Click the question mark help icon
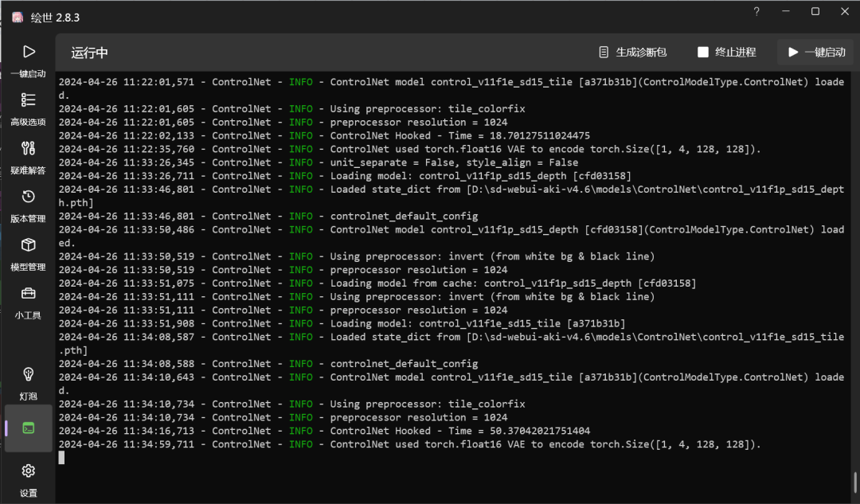860x504 pixels. point(756,12)
